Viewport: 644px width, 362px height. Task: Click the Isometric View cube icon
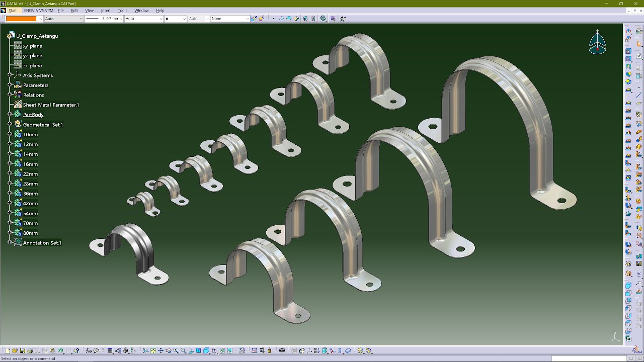(x=206, y=350)
